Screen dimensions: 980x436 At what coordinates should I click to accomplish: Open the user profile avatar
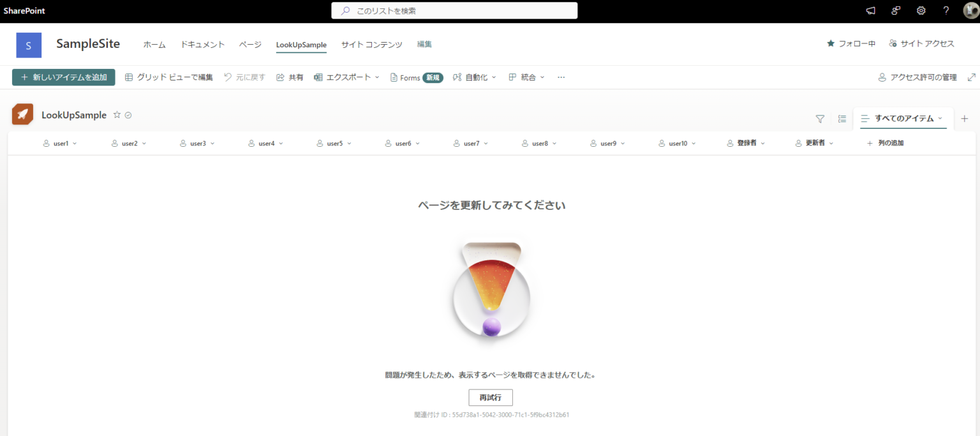[x=970, y=11]
